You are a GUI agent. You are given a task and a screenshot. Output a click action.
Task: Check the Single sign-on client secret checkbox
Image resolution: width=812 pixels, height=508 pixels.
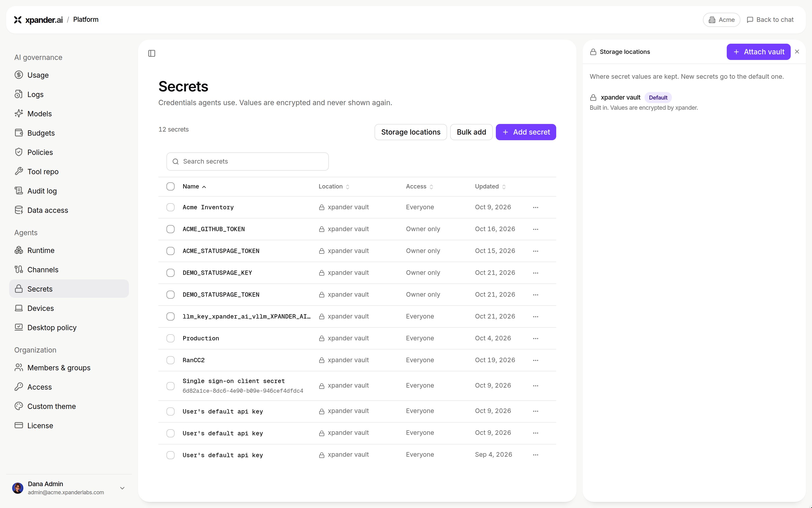(171, 386)
